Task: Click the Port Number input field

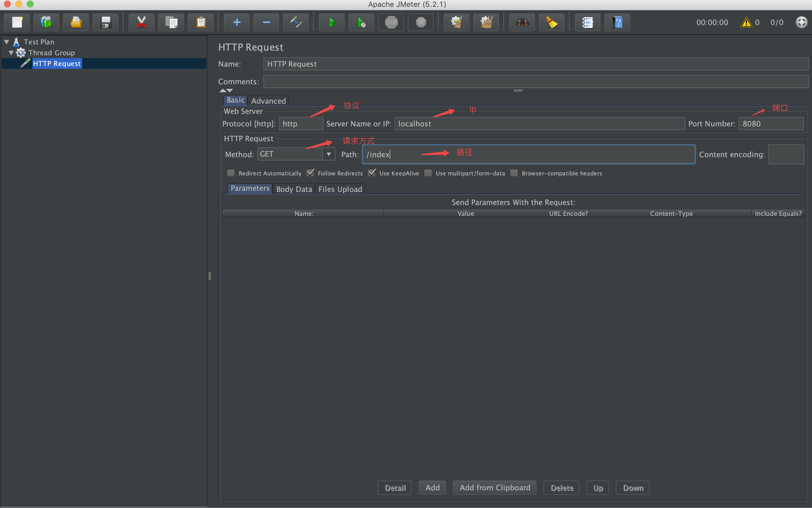Action: point(771,124)
